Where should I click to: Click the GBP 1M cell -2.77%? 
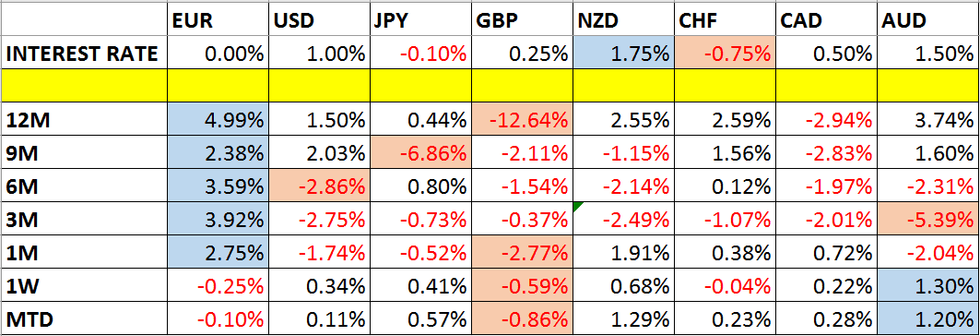[x=522, y=252]
